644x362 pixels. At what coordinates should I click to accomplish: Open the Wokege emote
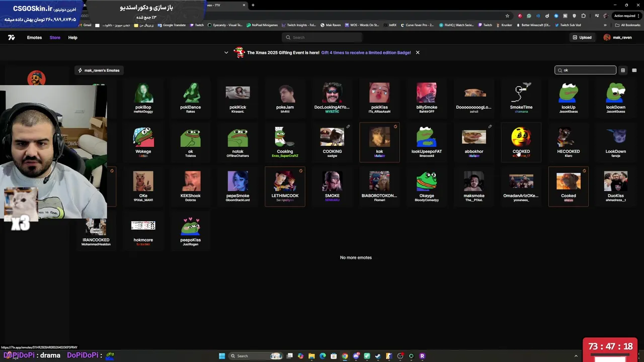point(143,142)
